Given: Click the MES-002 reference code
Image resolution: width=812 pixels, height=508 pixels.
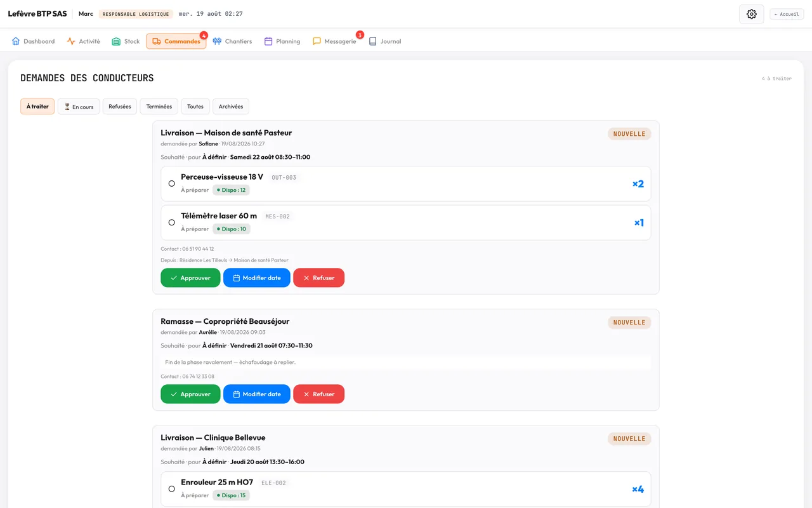Looking at the screenshot, I should pyautogui.click(x=277, y=217).
